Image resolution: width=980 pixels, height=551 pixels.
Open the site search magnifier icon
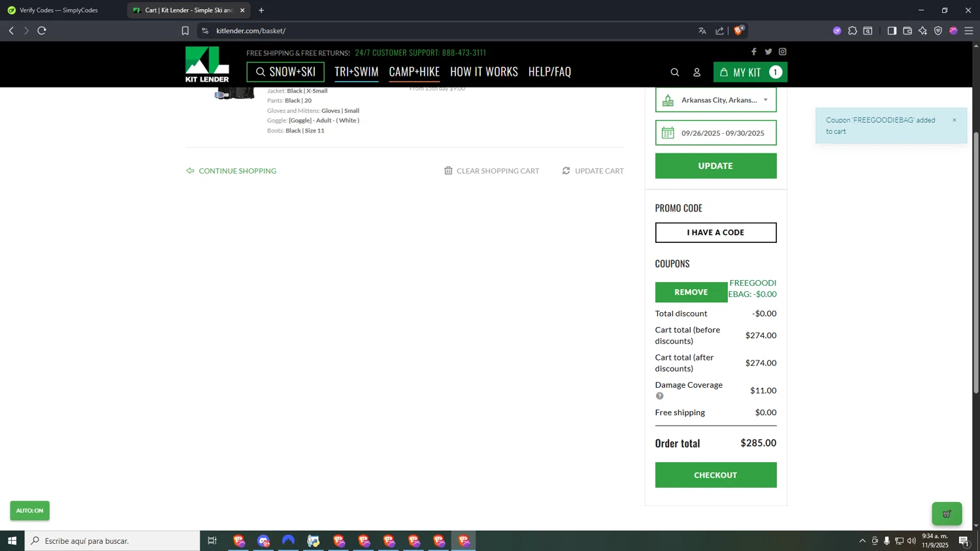click(675, 72)
